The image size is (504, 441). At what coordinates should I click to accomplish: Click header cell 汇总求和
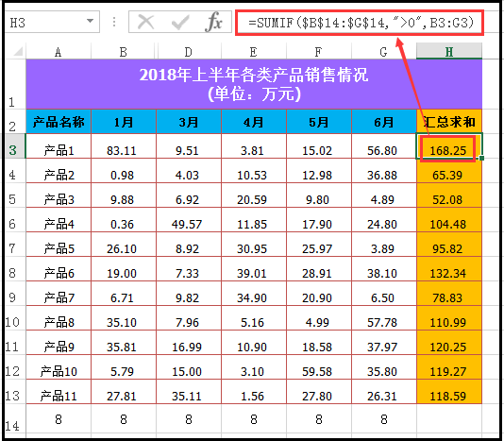[449, 122]
